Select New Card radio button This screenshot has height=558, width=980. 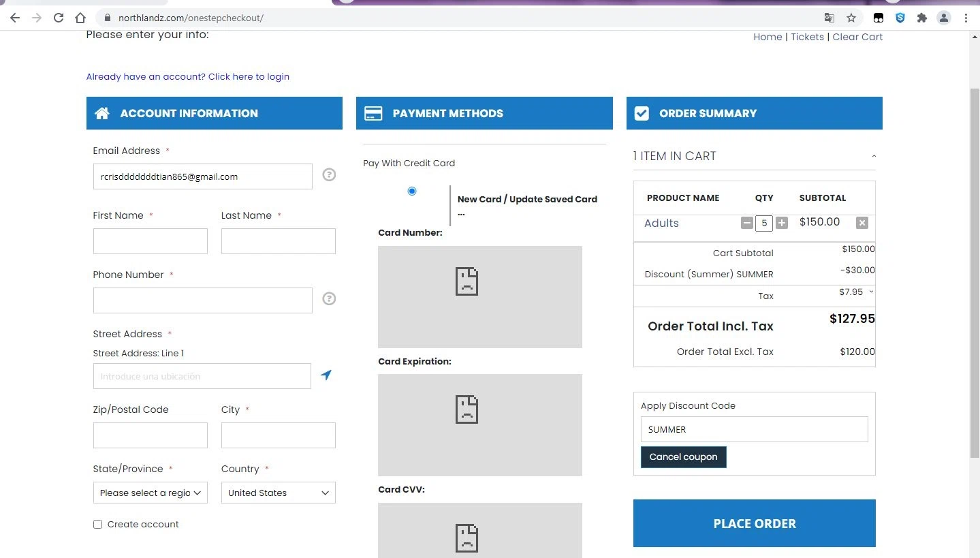coord(412,191)
